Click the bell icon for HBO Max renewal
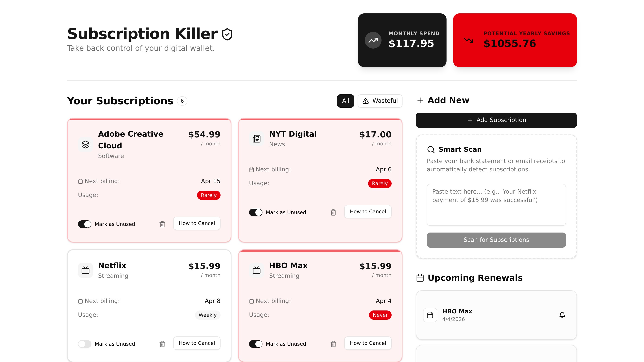This screenshot has height=362, width=644. click(562, 315)
